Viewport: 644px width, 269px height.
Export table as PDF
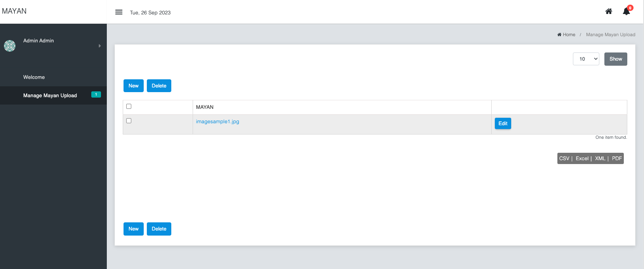point(617,158)
